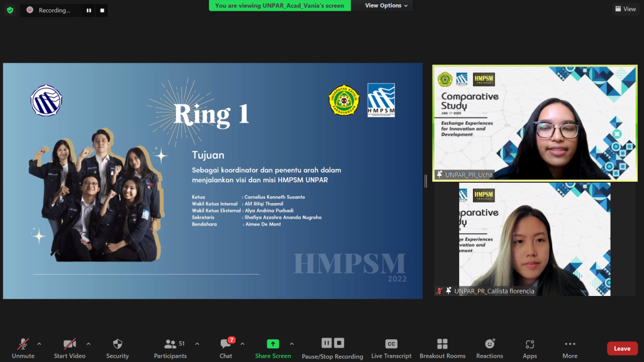644x362 pixels.
Task: Select UNPAR_PR_Callista florencia video tile
Action: pyautogui.click(x=535, y=239)
